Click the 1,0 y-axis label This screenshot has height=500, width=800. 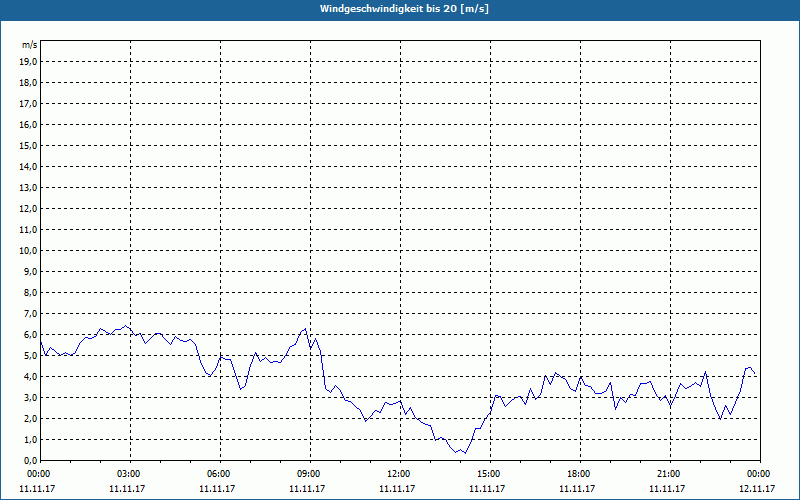(x=30, y=439)
